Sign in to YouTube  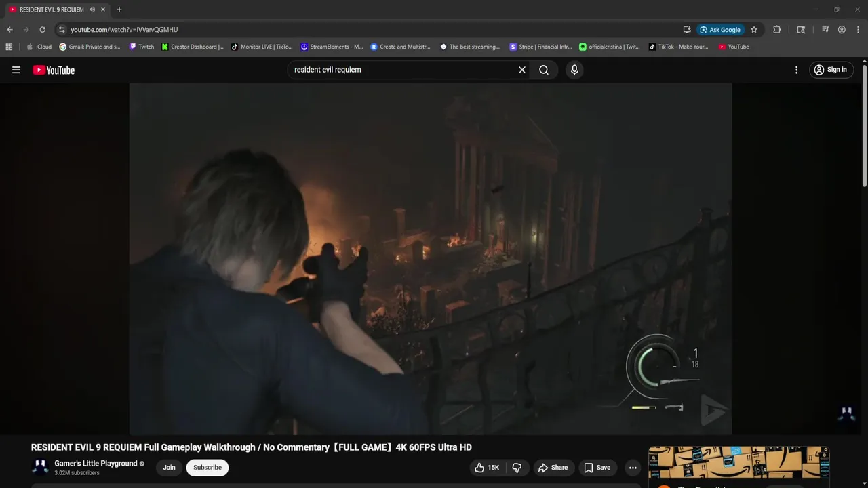coord(831,70)
